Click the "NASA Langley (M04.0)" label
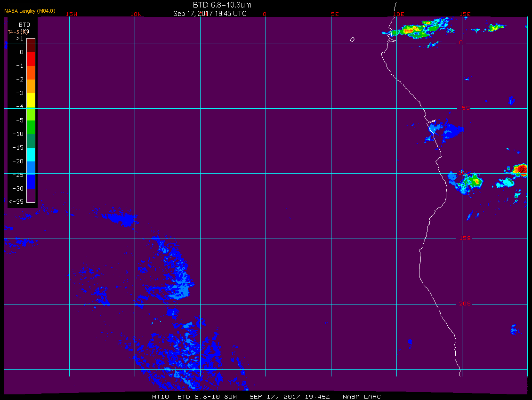The image size is (532, 400). [30, 11]
